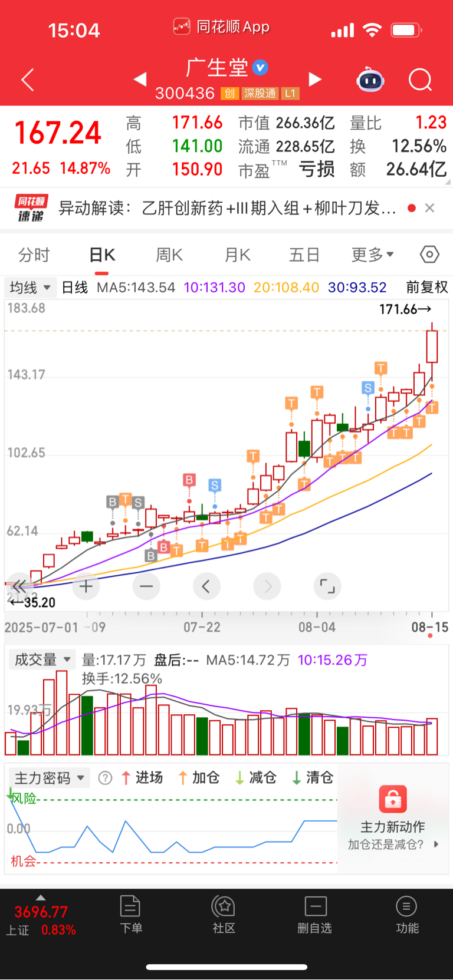
Task: Move chart right with chevron button
Action: 267,586
